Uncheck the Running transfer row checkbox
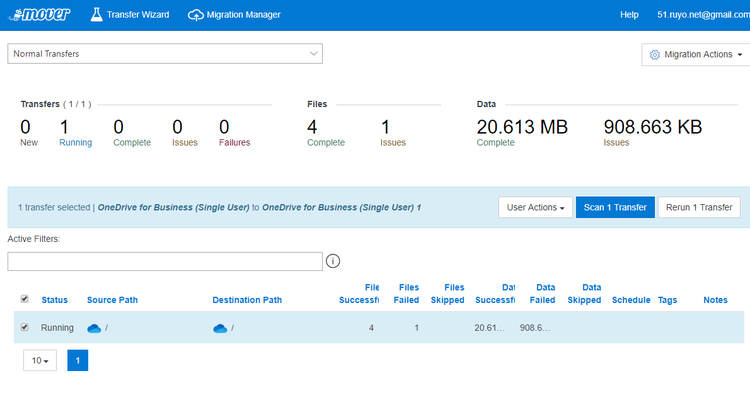 click(24, 327)
